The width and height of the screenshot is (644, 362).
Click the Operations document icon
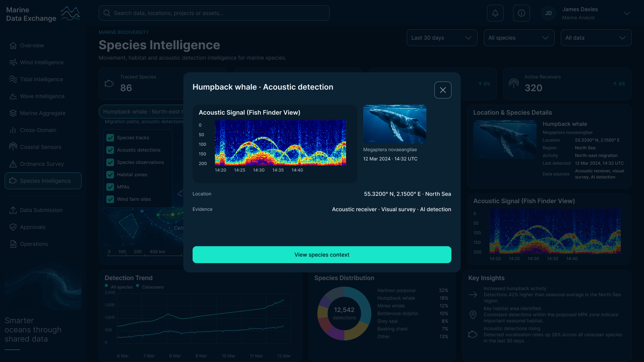(x=13, y=244)
